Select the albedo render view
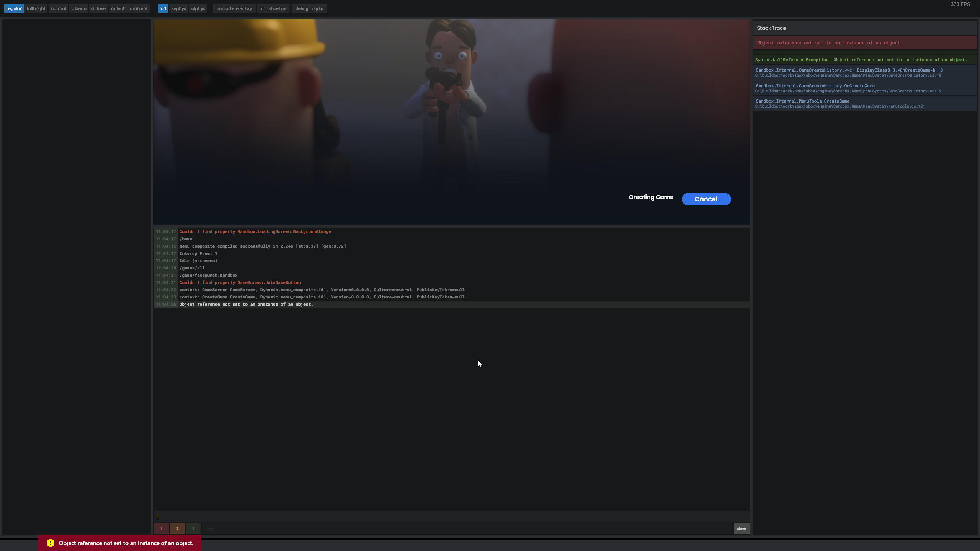The image size is (980, 551). [x=78, y=8]
